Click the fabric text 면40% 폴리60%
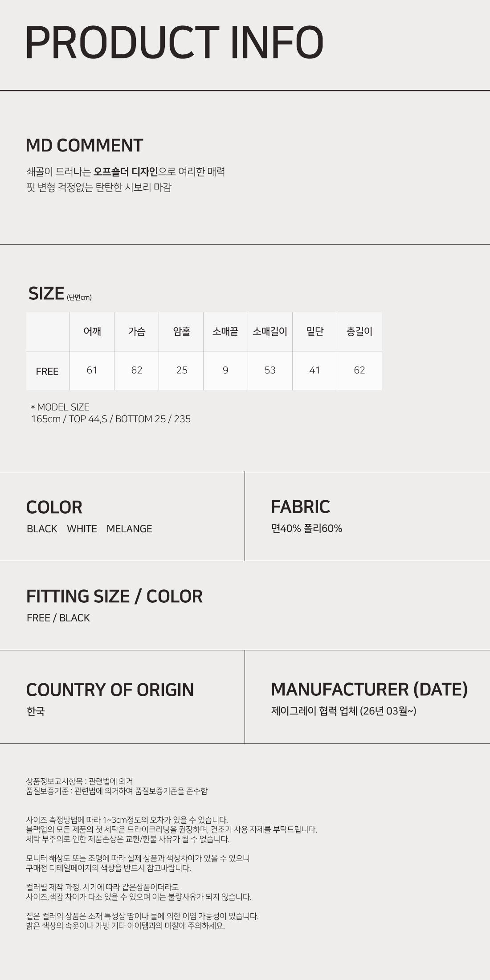 (x=306, y=528)
